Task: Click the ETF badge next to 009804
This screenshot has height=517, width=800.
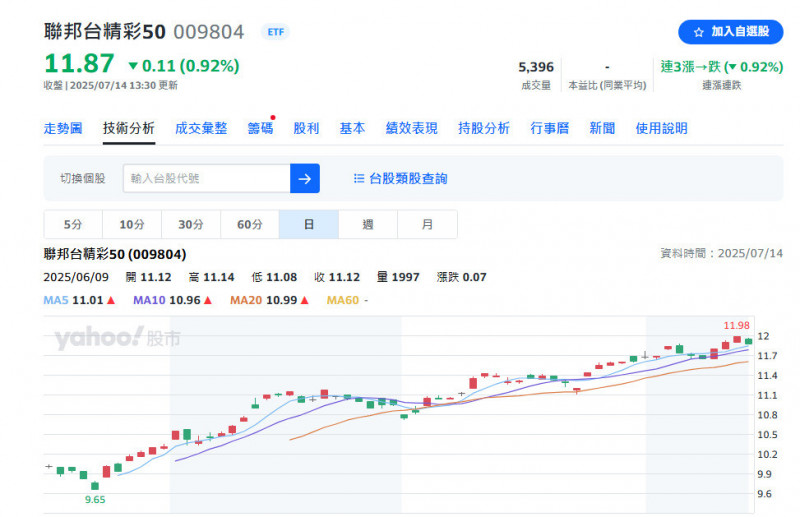Action: pos(276,32)
